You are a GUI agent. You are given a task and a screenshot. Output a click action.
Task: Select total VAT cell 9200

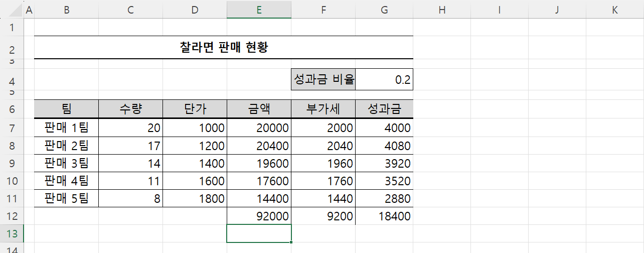[x=323, y=216]
